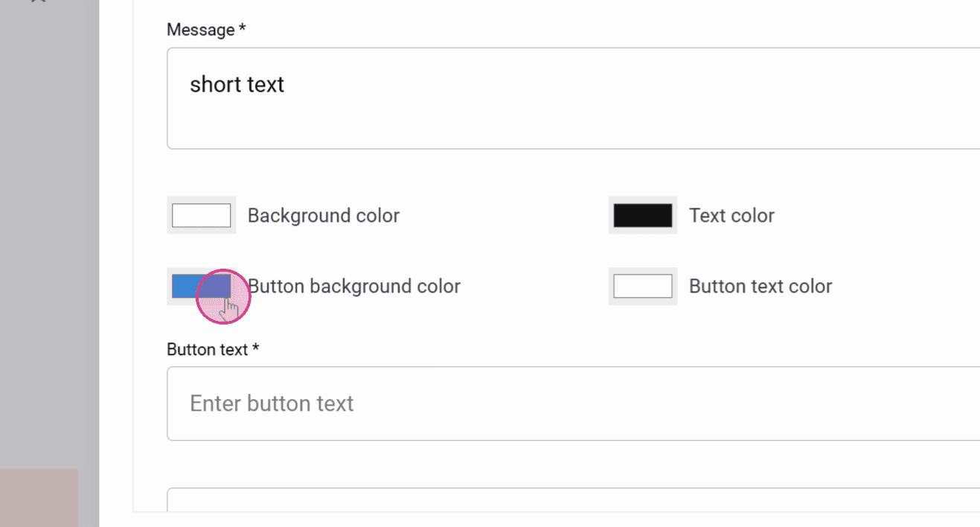Click the cut-off close X at top left
This screenshot has width=980, height=527.
coord(39,2)
